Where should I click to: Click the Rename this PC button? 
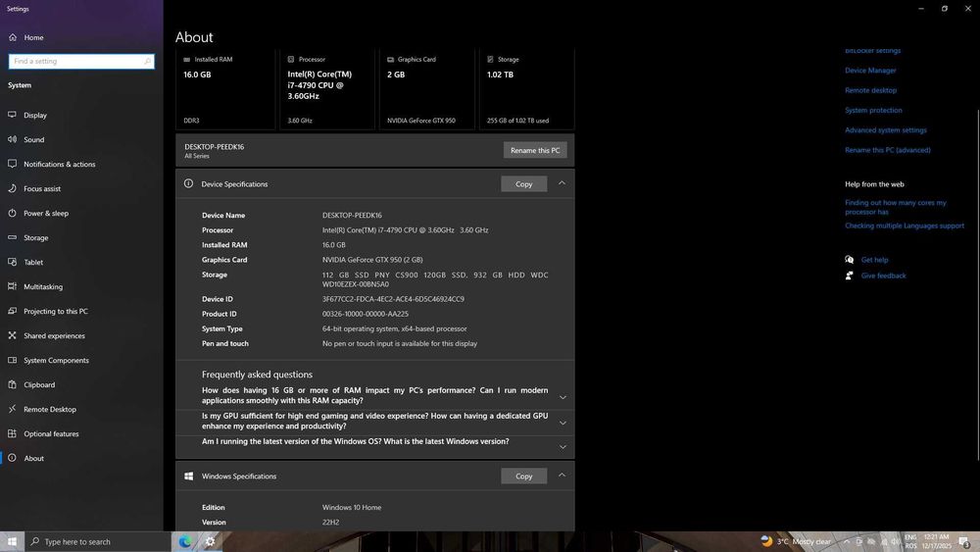click(x=535, y=150)
